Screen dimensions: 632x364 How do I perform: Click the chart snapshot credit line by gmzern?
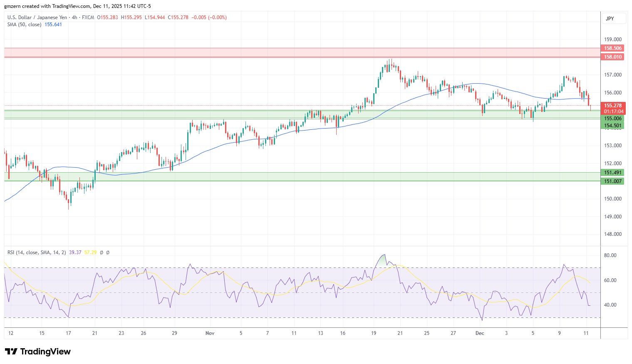pyautogui.click(x=78, y=6)
